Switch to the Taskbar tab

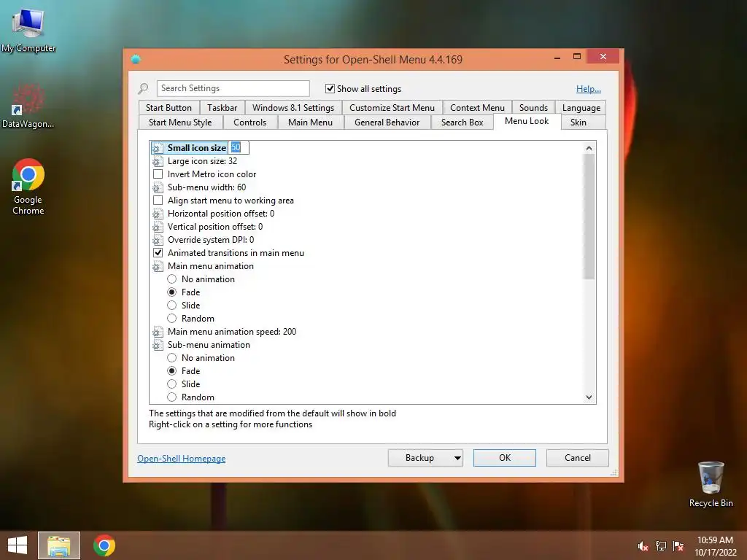click(222, 108)
